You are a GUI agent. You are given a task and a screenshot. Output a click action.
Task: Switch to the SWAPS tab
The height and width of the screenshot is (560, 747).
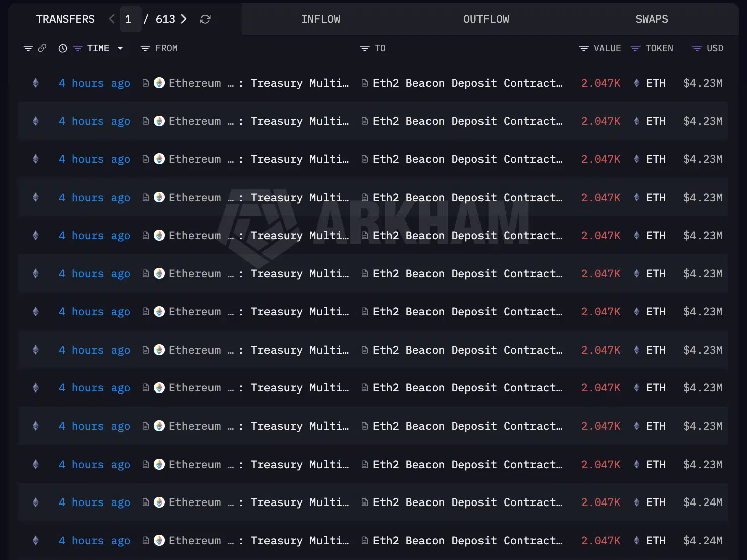[652, 19]
